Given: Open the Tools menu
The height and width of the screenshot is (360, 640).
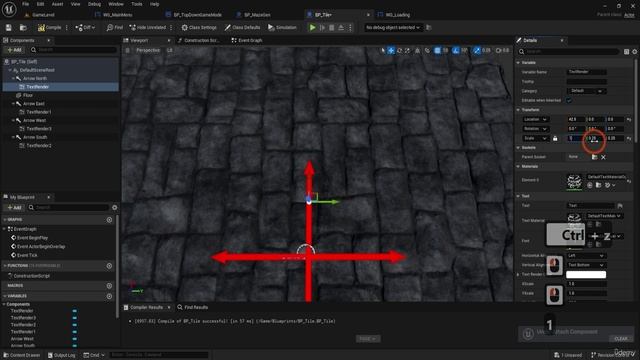Looking at the screenshot, I should tap(137, 4).
